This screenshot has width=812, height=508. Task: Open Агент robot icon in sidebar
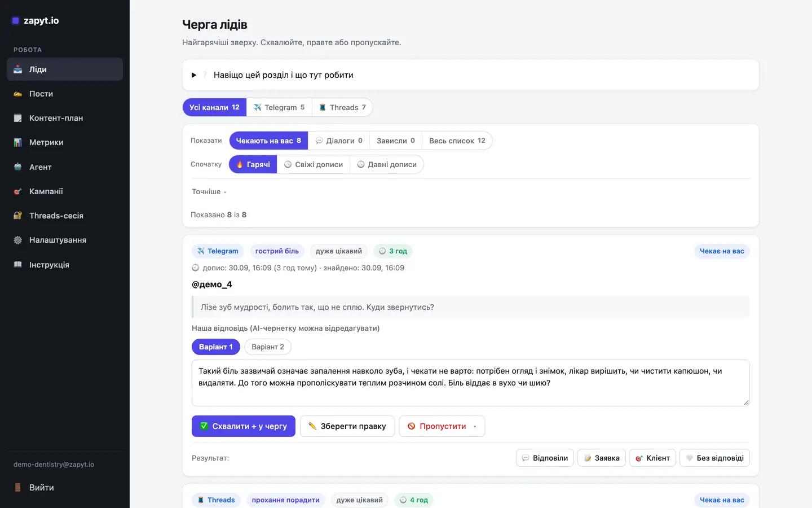18,167
